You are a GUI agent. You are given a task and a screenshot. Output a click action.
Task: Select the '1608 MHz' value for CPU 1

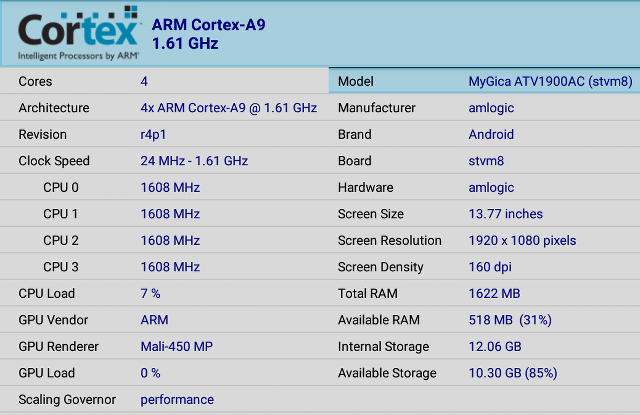[170, 214]
